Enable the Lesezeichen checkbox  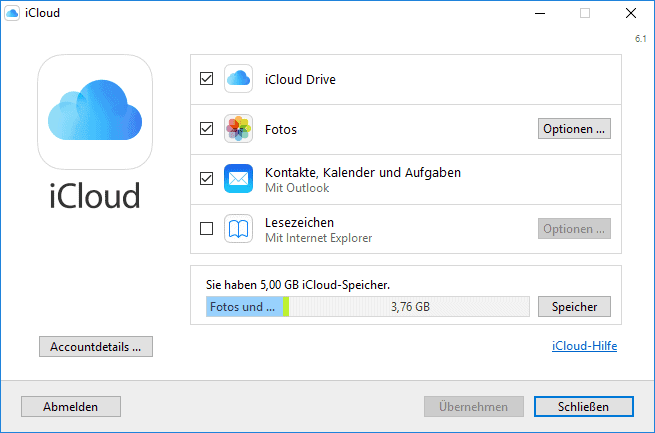click(x=206, y=229)
